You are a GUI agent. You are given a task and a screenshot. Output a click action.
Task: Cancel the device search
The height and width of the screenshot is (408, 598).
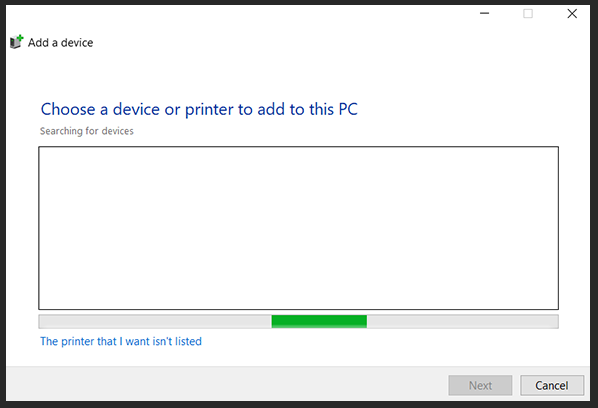(x=552, y=386)
